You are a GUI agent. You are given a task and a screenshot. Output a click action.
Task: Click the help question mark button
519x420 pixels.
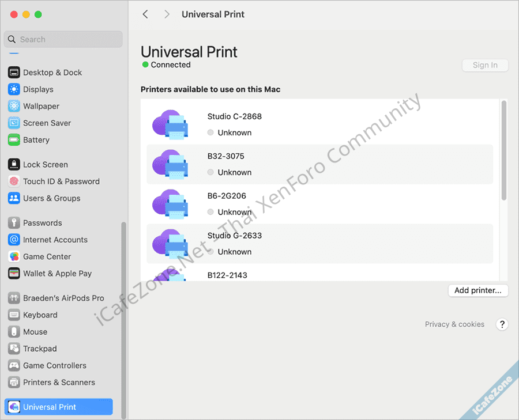click(502, 324)
